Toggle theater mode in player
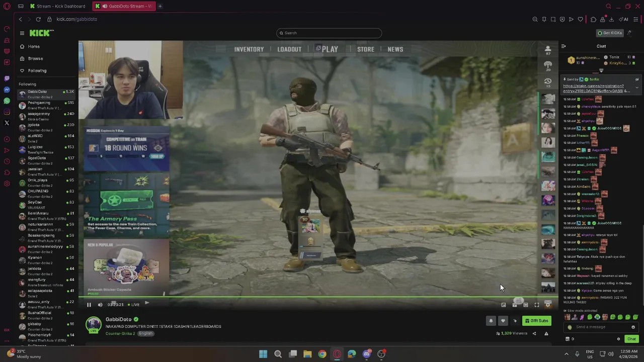 pos(526,305)
